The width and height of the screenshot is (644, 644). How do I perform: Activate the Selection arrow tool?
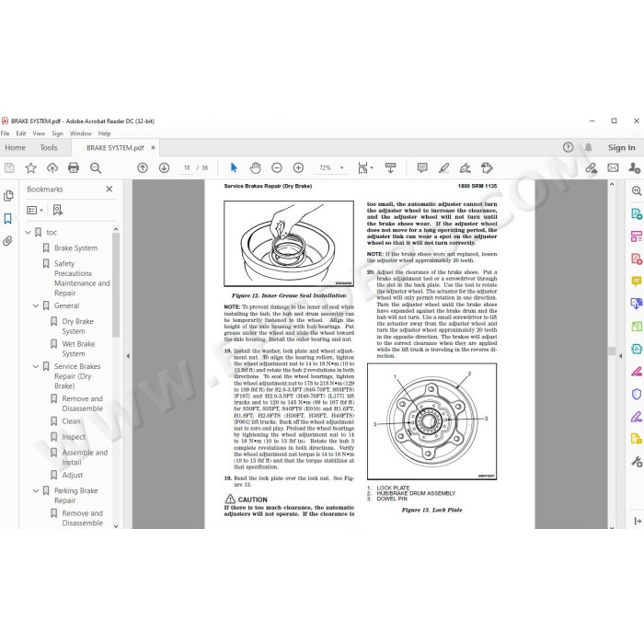(234, 167)
